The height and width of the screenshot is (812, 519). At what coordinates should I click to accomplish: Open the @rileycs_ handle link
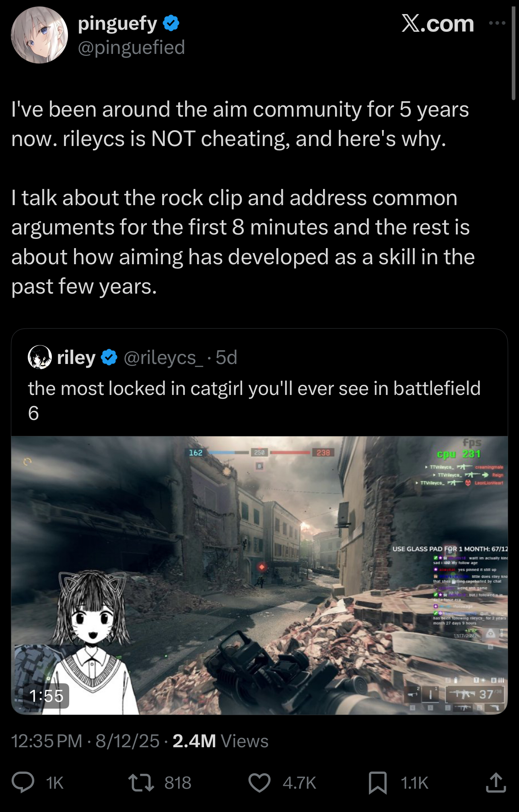163,358
